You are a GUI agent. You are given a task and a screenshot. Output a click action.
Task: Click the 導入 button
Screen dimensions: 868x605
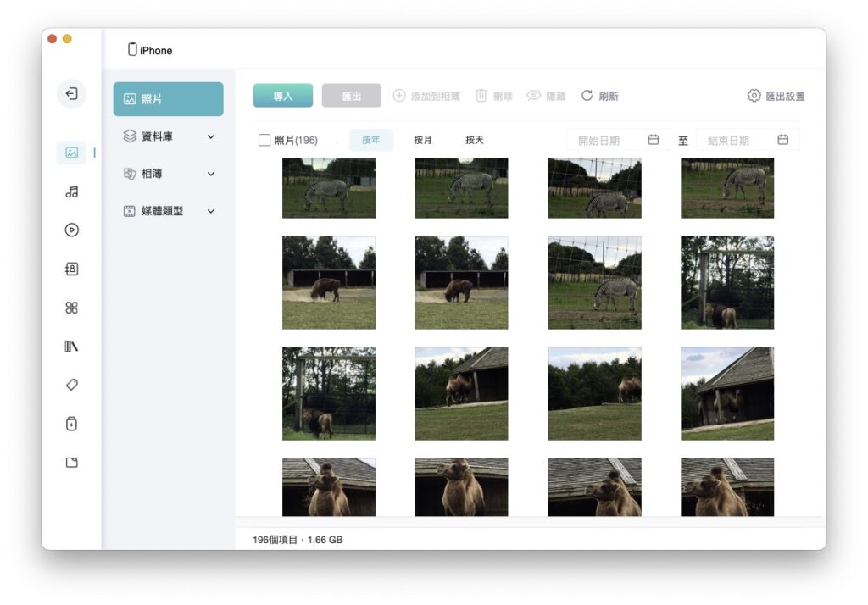click(x=283, y=96)
